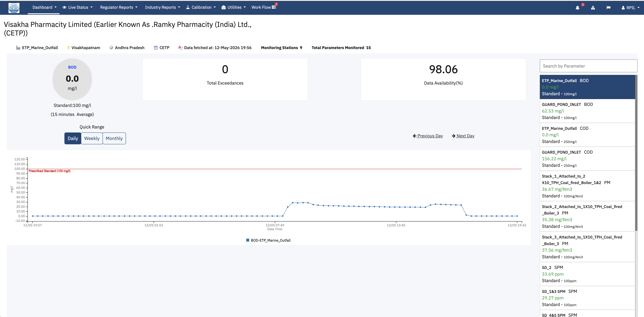Click the envelope icon beside Utilities
The width and height of the screenshot is (644, 317).
223,8
